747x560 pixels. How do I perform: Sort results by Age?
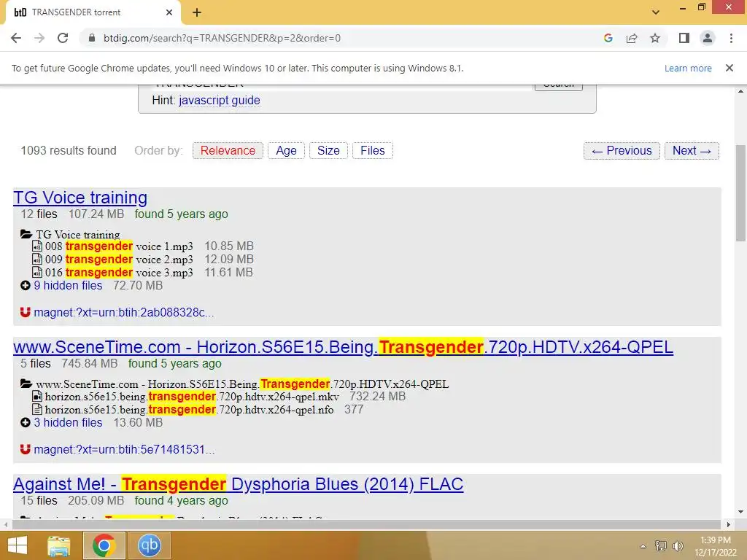click(286, 150)
